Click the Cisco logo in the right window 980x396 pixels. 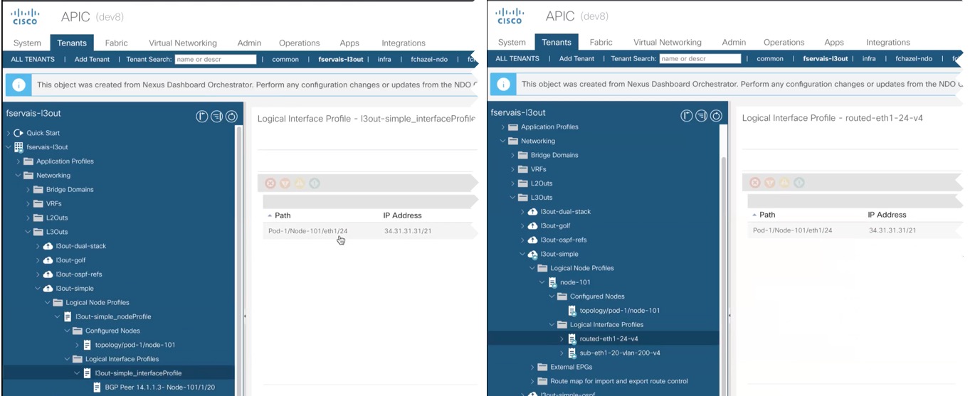point(510,16)
